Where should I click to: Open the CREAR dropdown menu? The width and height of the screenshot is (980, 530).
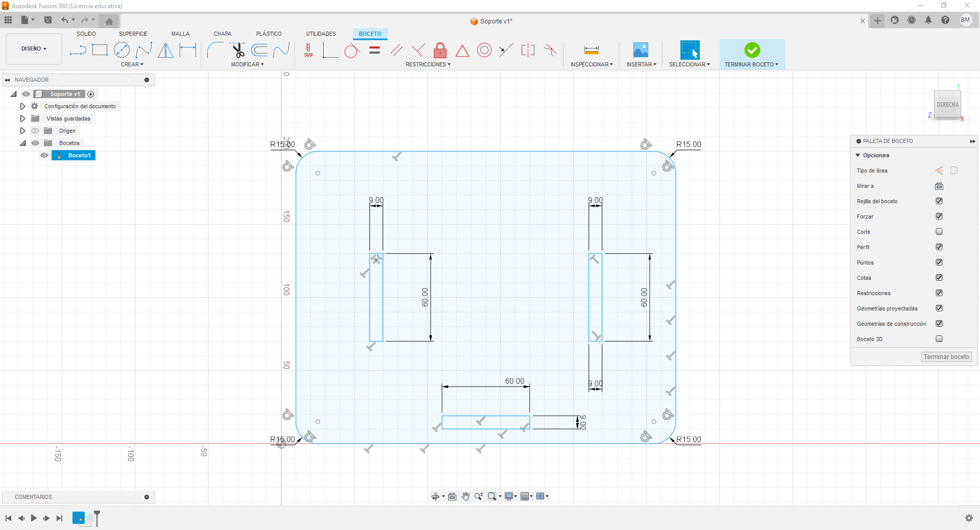[x=132, y=64]
